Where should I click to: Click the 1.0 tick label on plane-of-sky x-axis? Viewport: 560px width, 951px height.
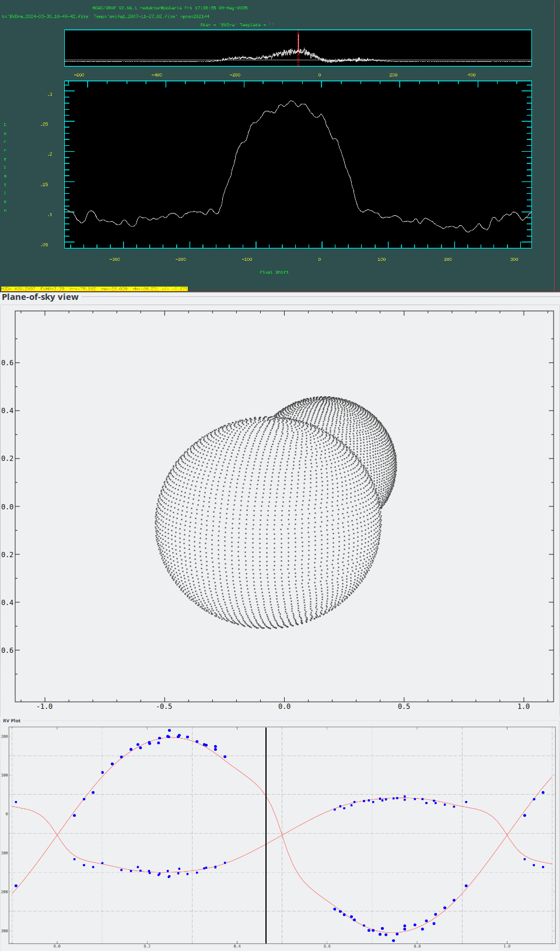pyautogui.click(x=523, y=707)
